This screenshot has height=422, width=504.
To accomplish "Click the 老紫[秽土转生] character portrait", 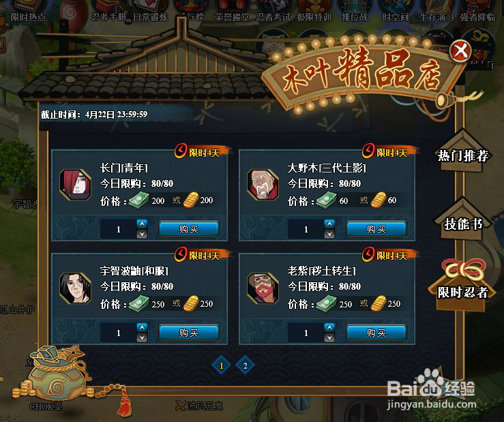I will 263,288.
